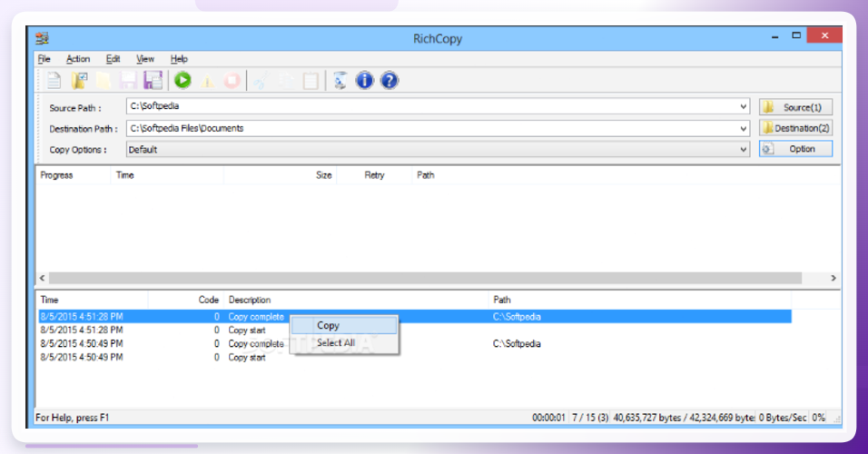Click the Progress column header
The image size is (868, 454).
(73, 175)
